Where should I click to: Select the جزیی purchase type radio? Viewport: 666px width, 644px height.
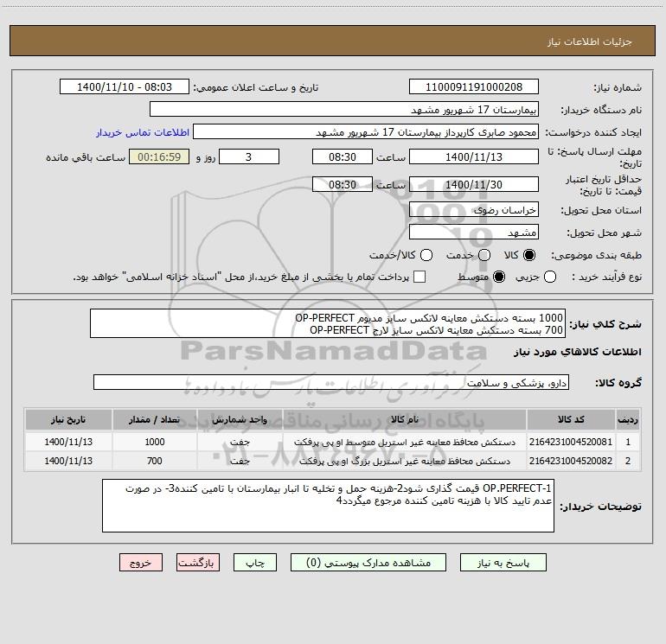tap(550, 277)
